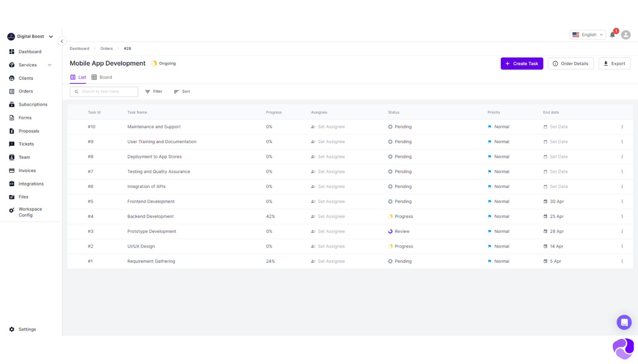The height and width of the screenshot is (364, 638).
Task: Click the notification bell icon
Action: pos(613,35)
